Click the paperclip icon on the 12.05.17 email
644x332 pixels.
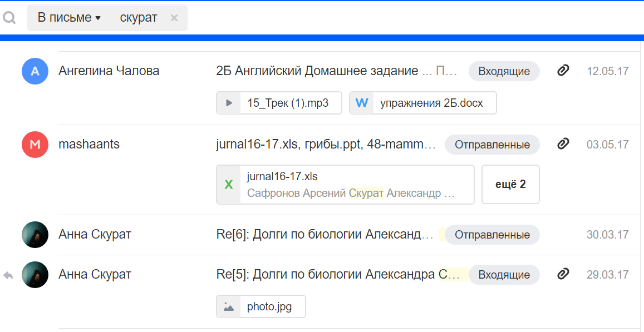[x=563, y=71]
